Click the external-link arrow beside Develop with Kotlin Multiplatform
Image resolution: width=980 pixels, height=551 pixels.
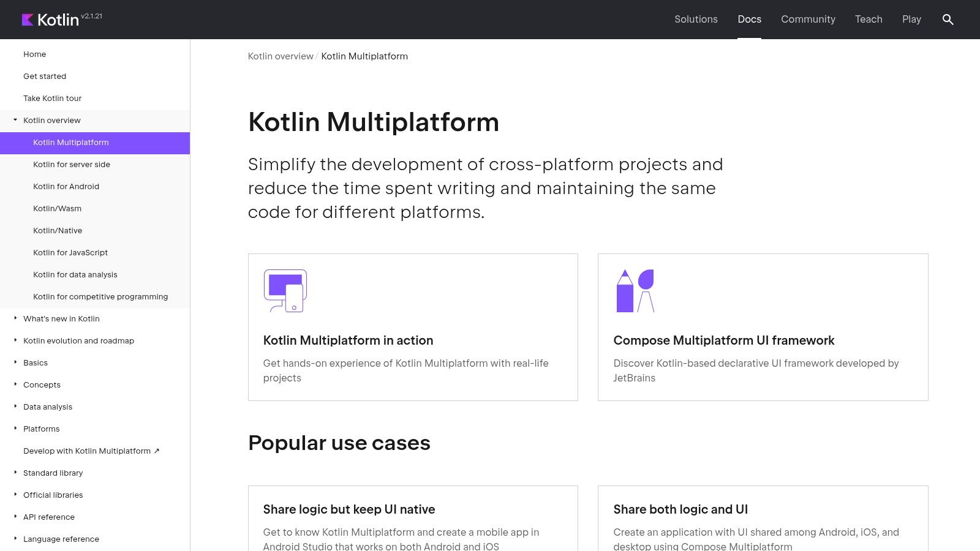[x=157, y=451]
